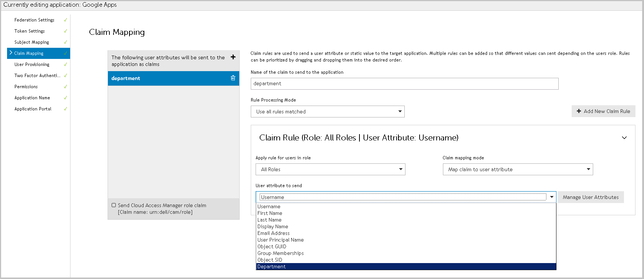Open the Rule Processing Mode dropdown
The width and height of the screenshot is (644, 279).
327,112
